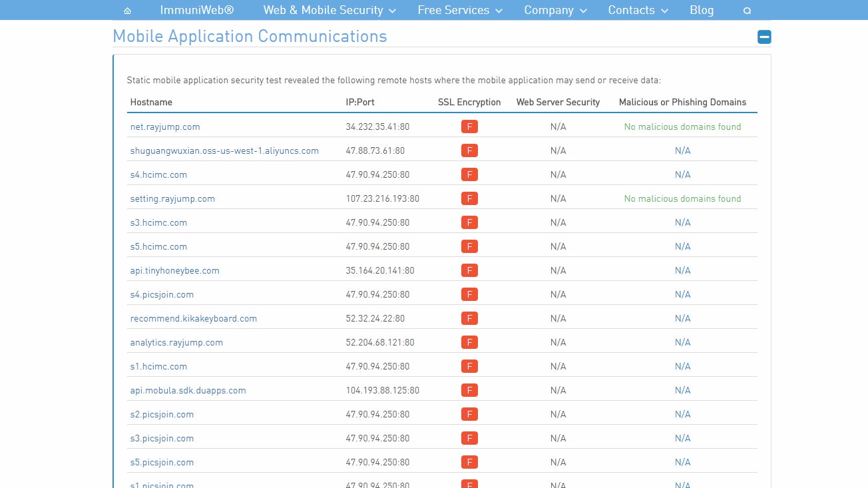Open the recommend.kikakeyboard.com hostname link

click(x=194, y=318)
